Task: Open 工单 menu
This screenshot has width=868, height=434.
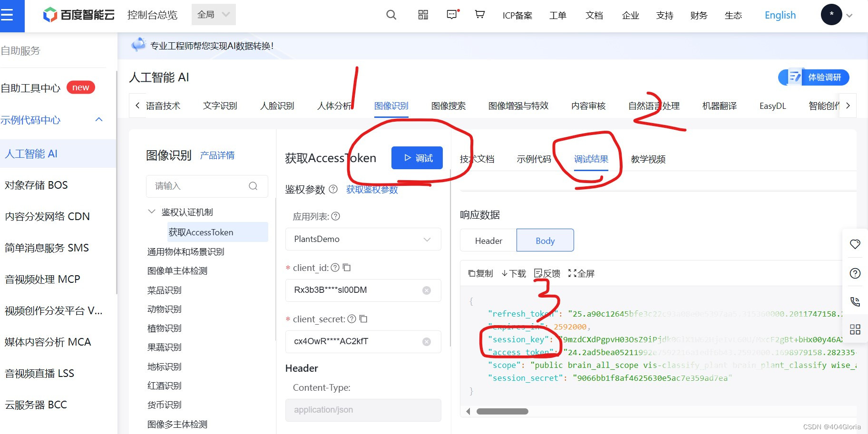Action: coord(557,16)
